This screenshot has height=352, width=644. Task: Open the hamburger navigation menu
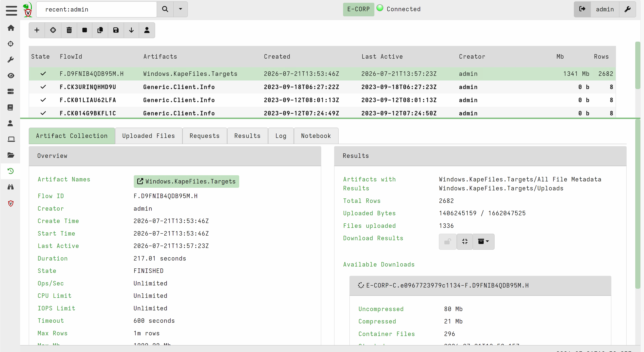pyautogui.click(x=11, y=10)
